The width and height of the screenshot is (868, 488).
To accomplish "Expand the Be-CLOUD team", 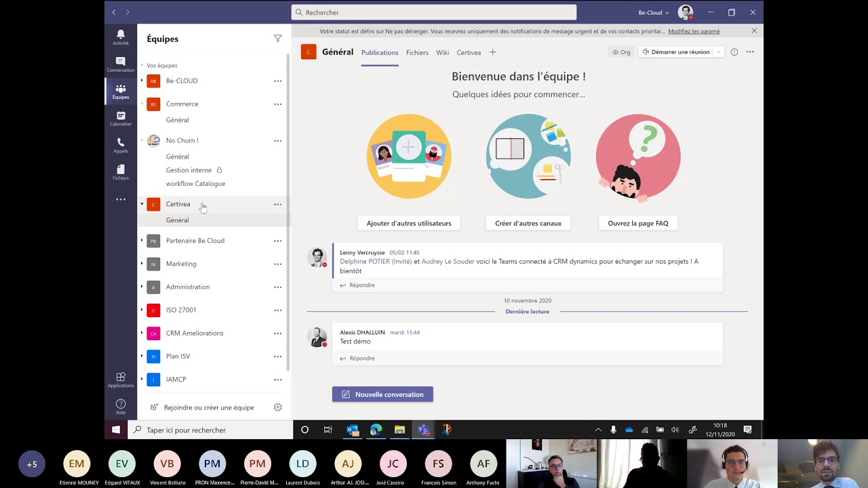I will click(142, 81).
